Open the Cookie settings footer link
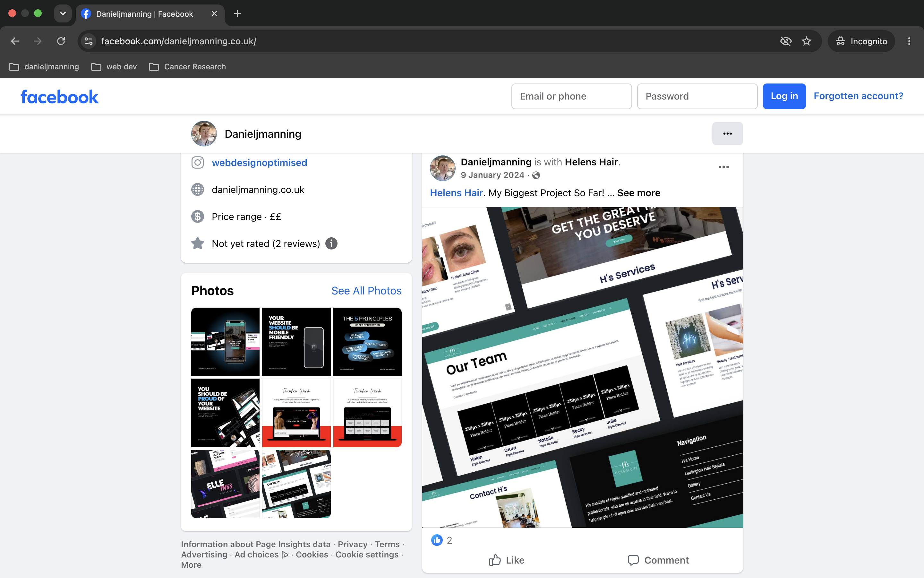This screenshot has height=578, width=924. [366, 554]
